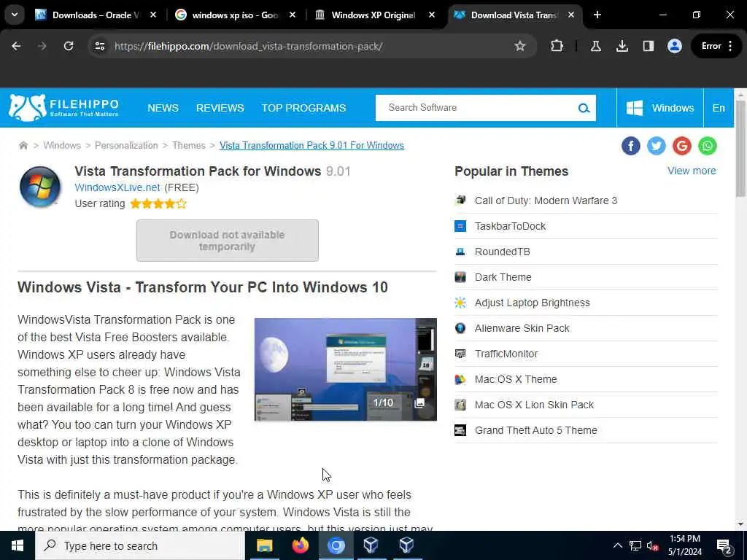Viewport: 747px width, 560px height.
Task: Click Download not available temporarily button
Action: click(228, 241)
